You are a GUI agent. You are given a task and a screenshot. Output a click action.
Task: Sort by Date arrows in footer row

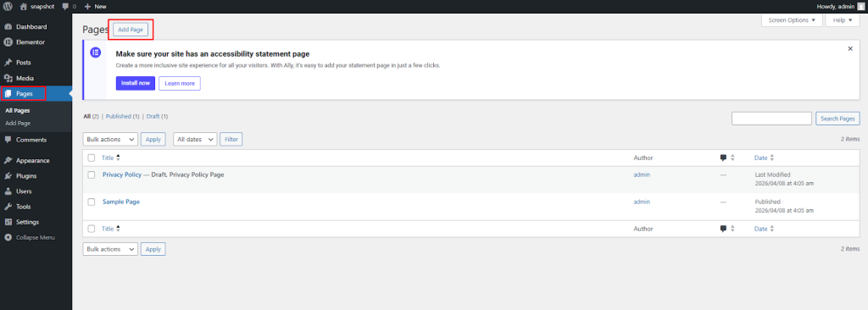click(x=772, y=229)
